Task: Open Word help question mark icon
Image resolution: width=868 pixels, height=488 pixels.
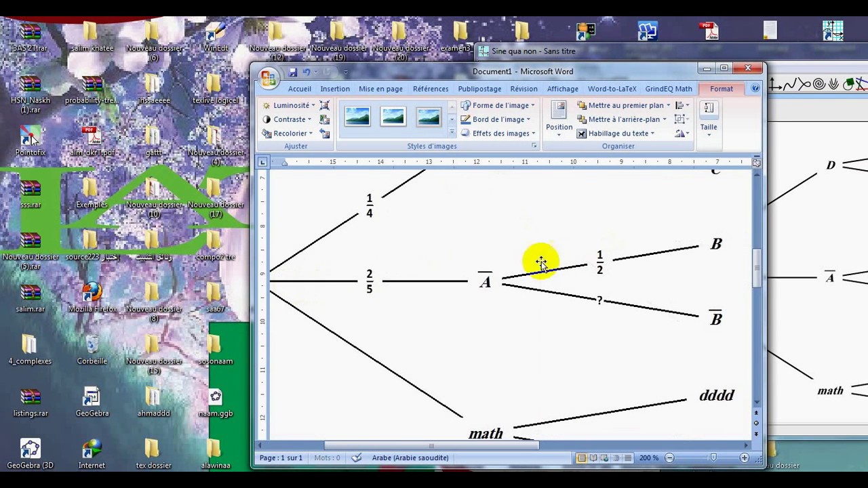Action: pyautogui.click(x=755, y=89)
